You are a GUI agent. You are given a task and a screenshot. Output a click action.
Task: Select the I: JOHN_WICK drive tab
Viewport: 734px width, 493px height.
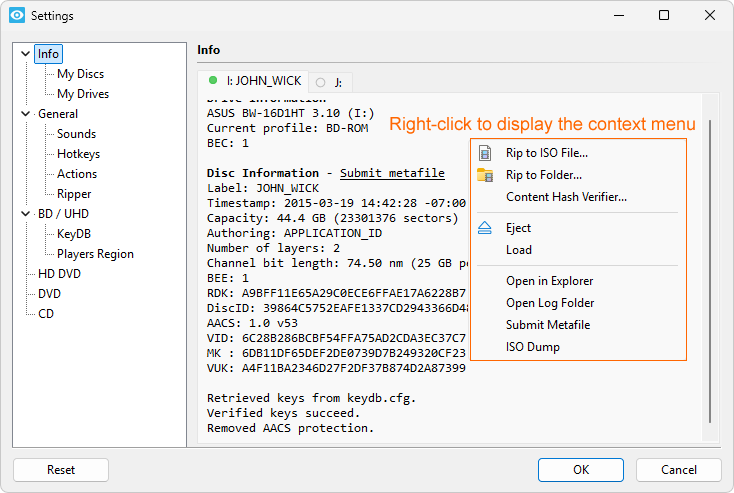[x=254, y=81]
